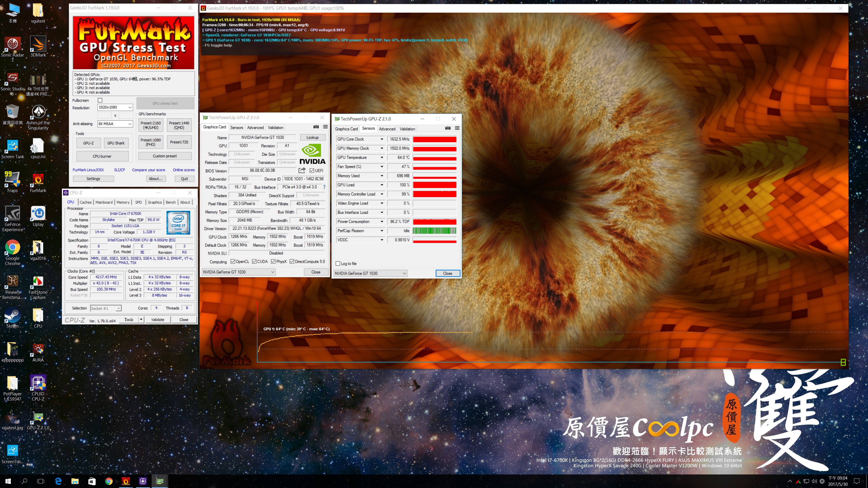868x488 pixels.
Task: Click the Validate button in CPU-Z
Action: 157,319
